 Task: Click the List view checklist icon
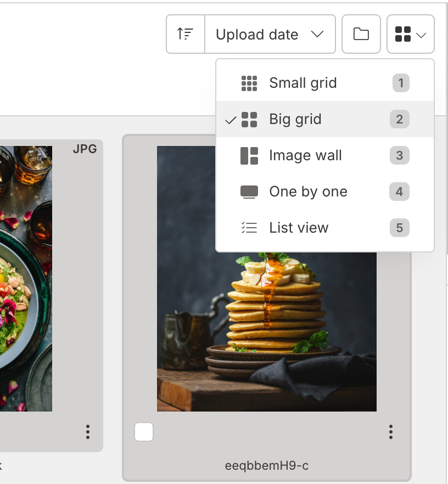(x=249, y=228)
